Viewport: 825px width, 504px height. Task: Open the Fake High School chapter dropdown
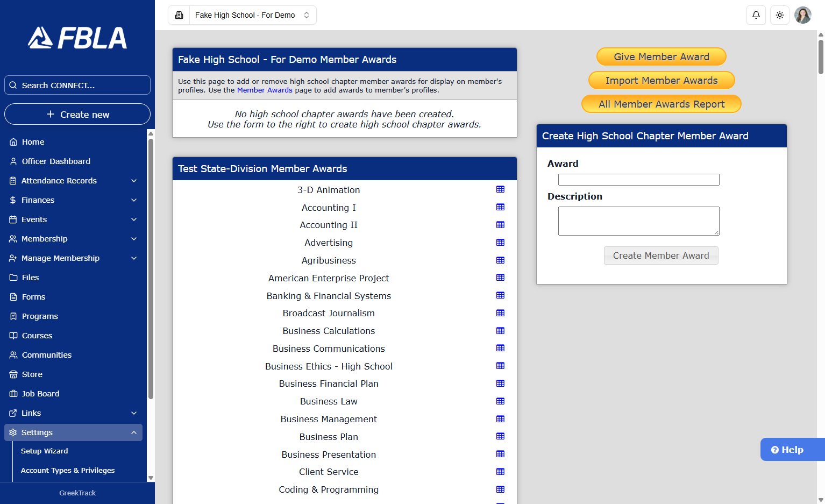coord(252,15)
